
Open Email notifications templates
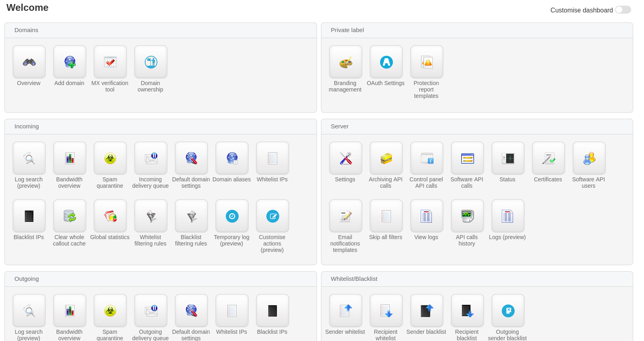click(x=346, y=216)
